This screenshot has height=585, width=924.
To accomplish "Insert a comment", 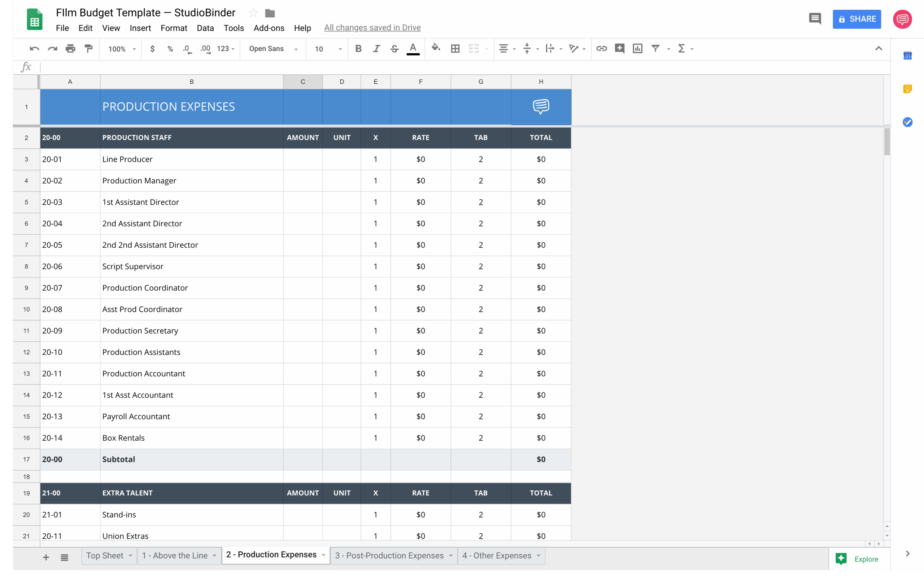I will coord(619,49).
